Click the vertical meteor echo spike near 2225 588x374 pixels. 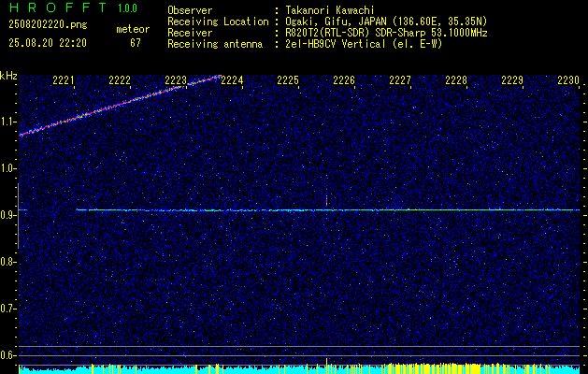(x=326, y=199)
